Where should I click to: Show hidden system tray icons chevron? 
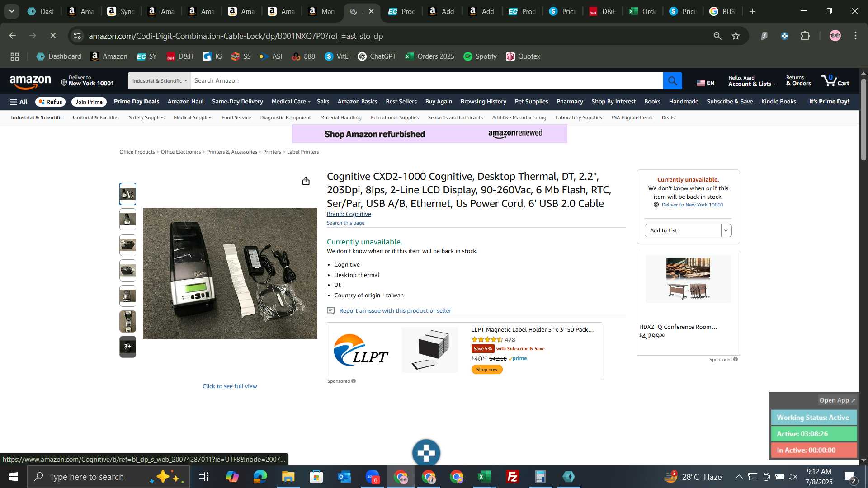[x=739, y=477]
